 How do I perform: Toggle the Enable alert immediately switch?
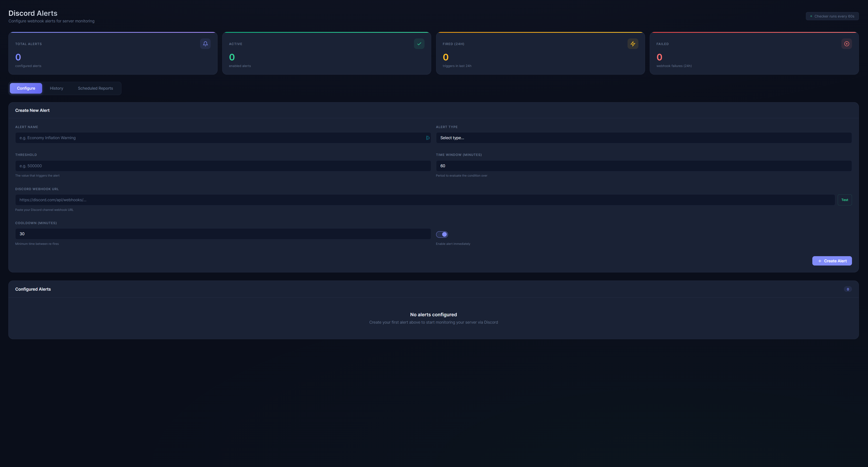442,234
